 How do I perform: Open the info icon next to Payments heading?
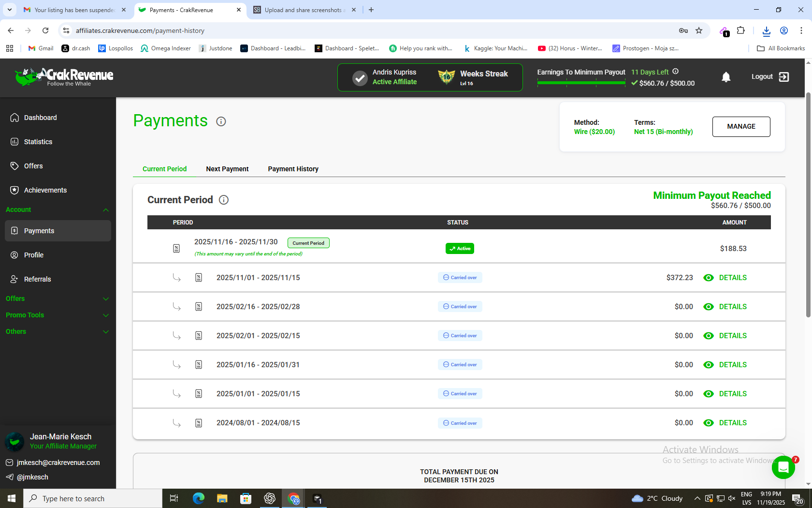[221, 121]
